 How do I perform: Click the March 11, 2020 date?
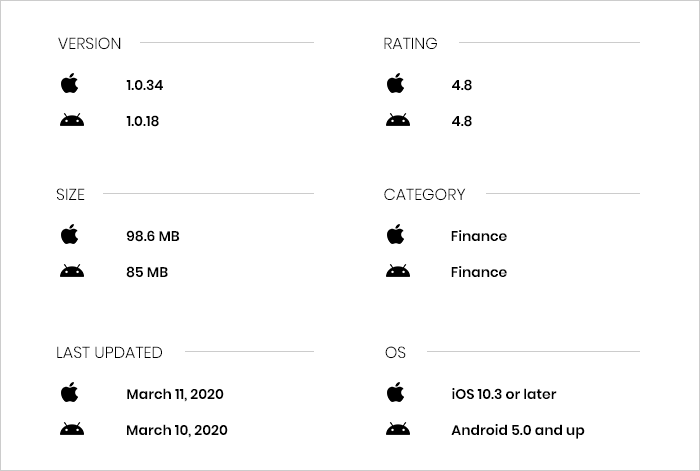click(175, 394)
